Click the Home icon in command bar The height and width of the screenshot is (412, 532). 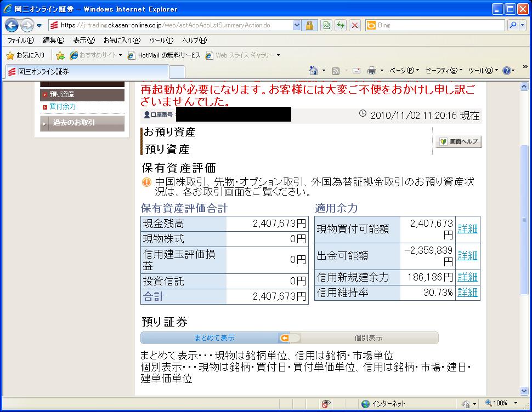[314, 71]
